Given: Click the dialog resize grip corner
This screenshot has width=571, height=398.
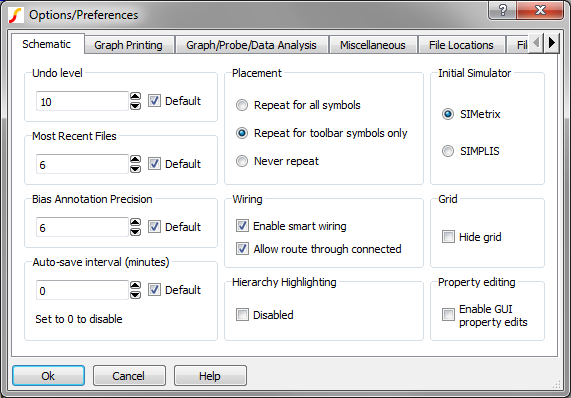Looking at the screenshot, I should (x=556, y=385).
